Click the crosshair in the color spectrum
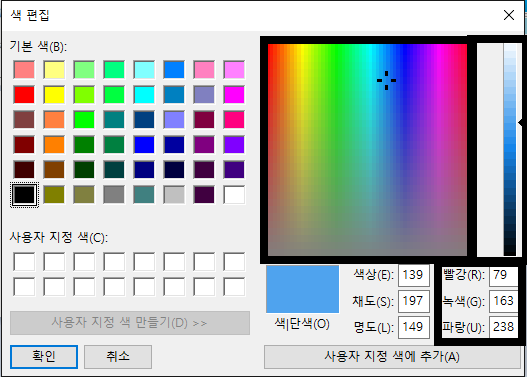This screenshot has height=377, width=527. click(387, 81)
